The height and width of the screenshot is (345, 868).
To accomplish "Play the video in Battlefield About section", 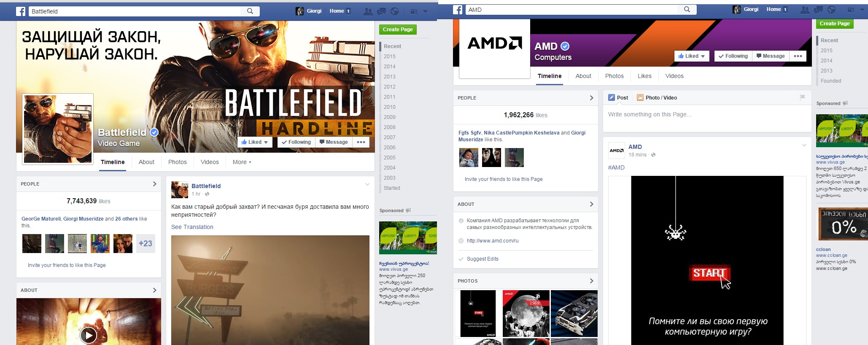I will tap(89, 335).
